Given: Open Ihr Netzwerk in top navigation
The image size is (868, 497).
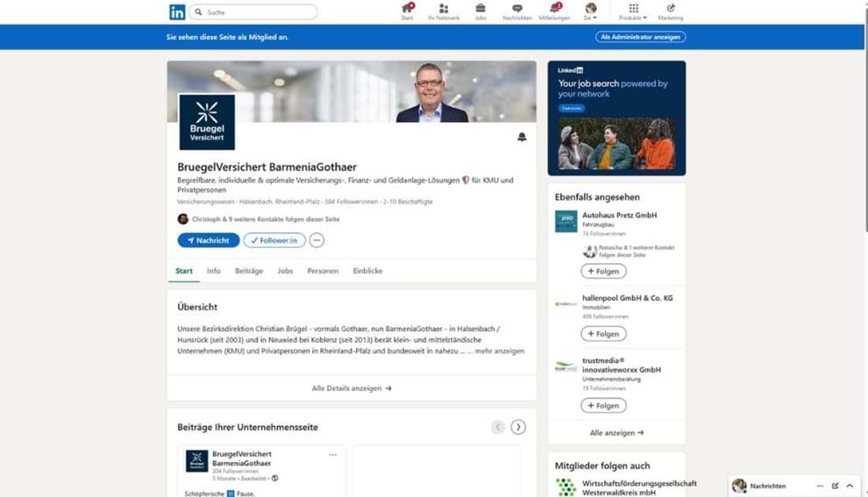Looking at the screenshot, I should (x=444, y=11).
